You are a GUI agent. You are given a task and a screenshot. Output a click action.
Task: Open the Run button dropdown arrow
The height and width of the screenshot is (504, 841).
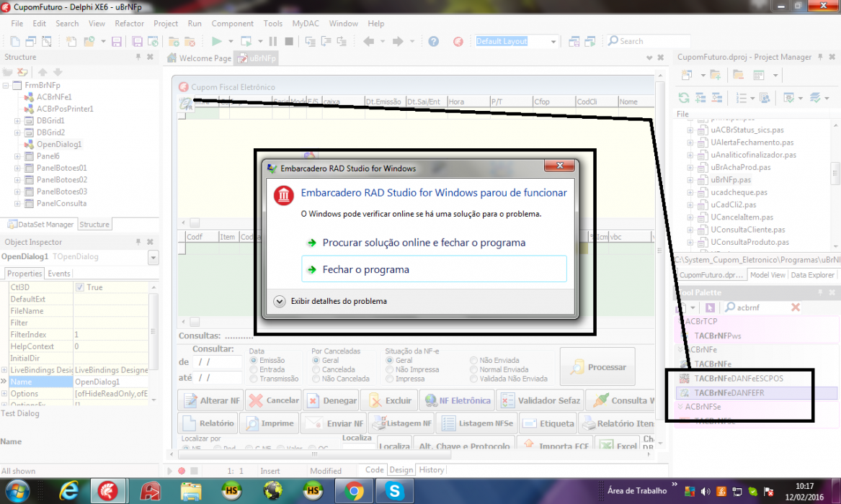pyautogui.click(x=231, y=41)
